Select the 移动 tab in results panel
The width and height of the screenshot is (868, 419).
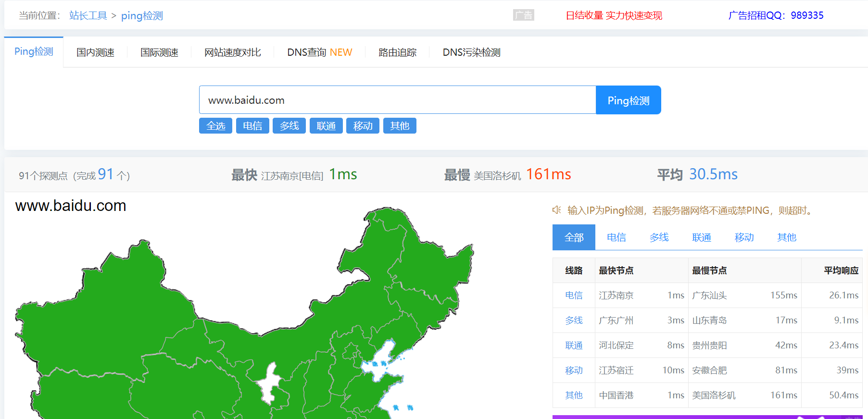744,237
